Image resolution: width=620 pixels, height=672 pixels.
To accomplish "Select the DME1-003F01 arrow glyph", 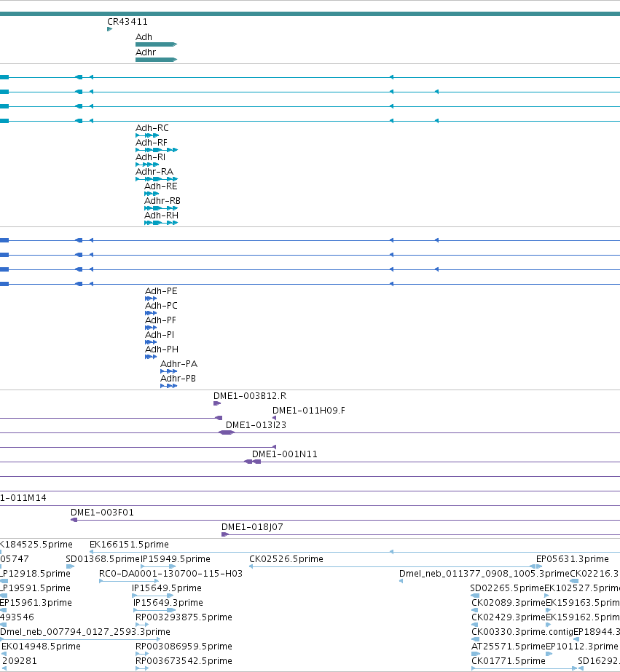I will 74,520.
